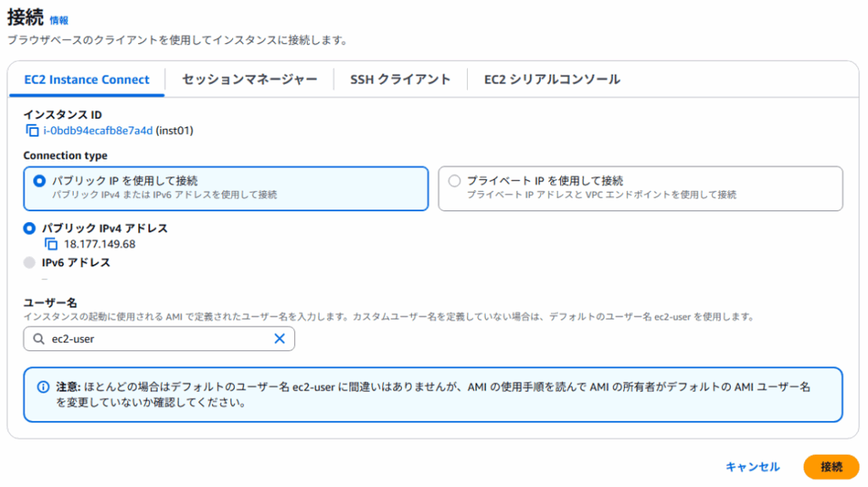The width and height of the screenshot is (868, 487).
Task: Click the キャンセル button
Action: coord(752,467)
